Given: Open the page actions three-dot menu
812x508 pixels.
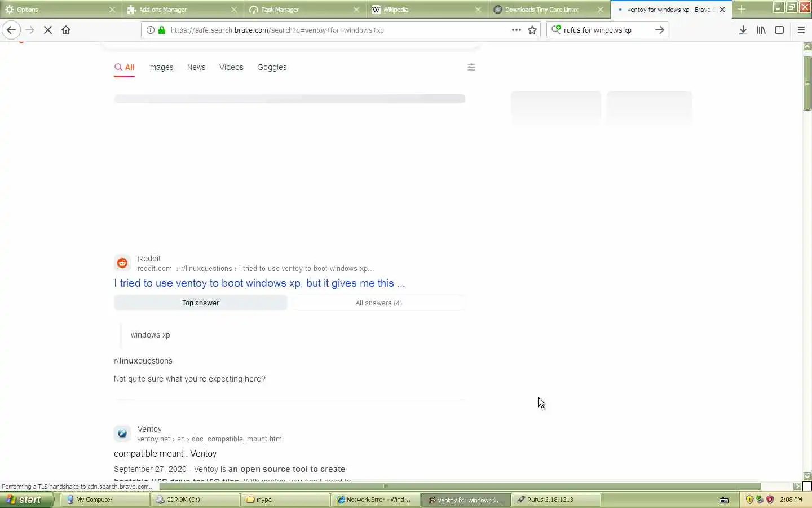Looking at the screenshot, I should tap(516, 30).
